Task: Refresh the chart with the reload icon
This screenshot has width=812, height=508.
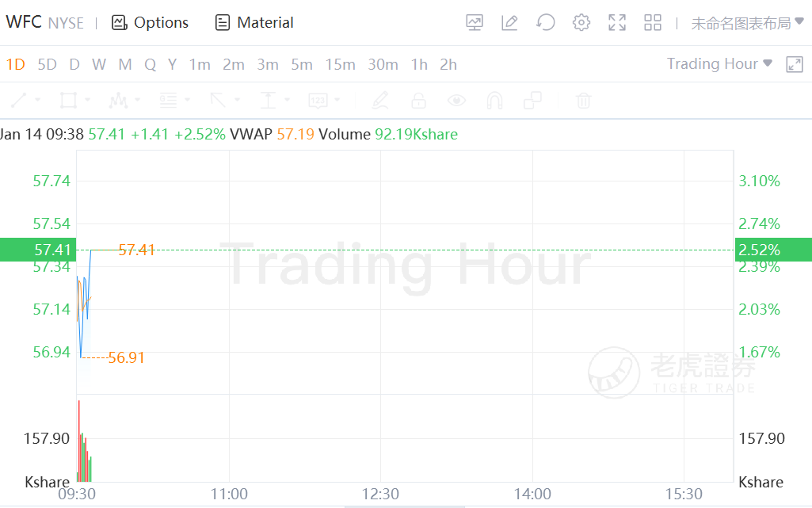Action: point(545,23)
